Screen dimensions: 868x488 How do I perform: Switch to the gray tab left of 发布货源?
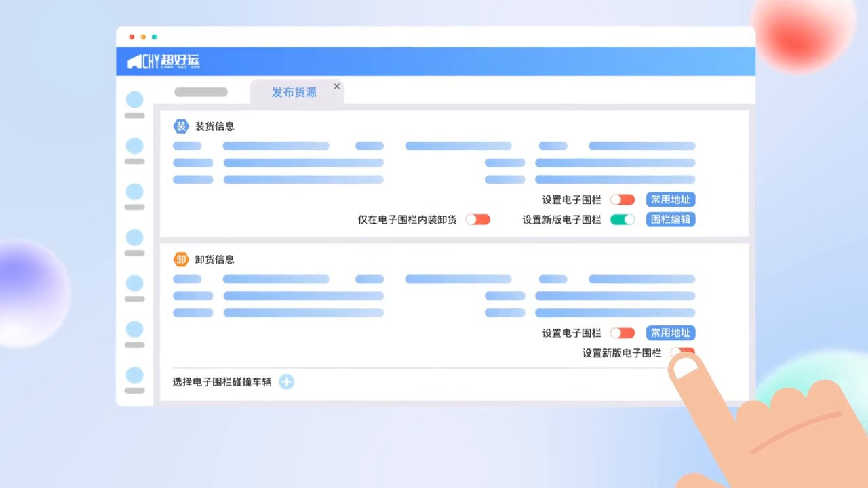coord(201,92)
